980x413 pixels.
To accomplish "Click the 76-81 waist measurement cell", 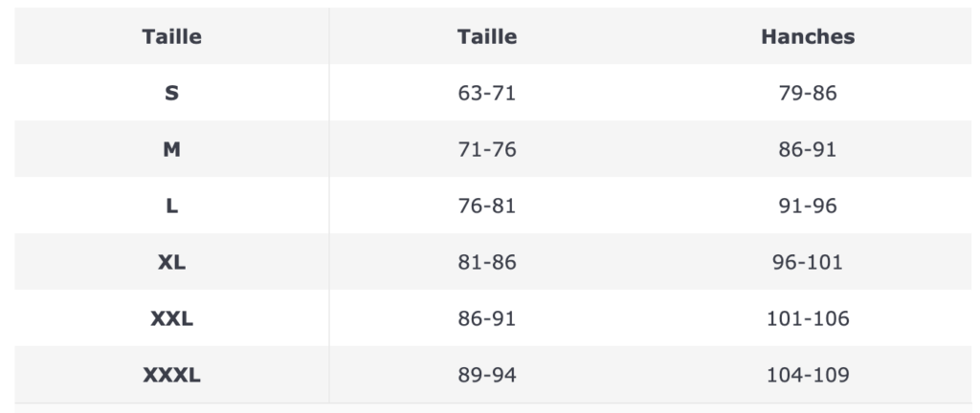I will coord(487,206).
